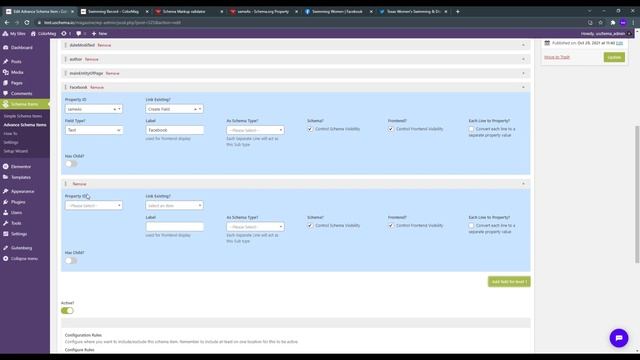This screenshot has width=640, height=360.
Task: Click the empty Label field in the new field
Action: tap(175, 227)
